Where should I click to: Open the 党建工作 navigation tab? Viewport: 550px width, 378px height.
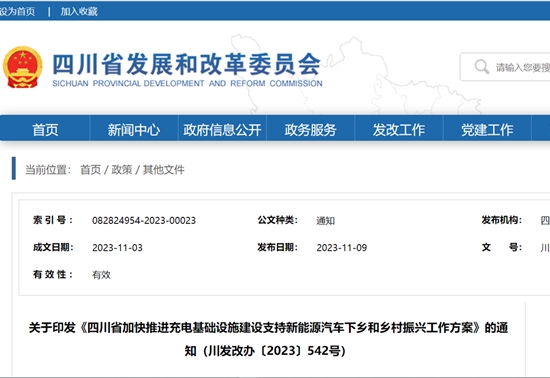tap(487, 130)
